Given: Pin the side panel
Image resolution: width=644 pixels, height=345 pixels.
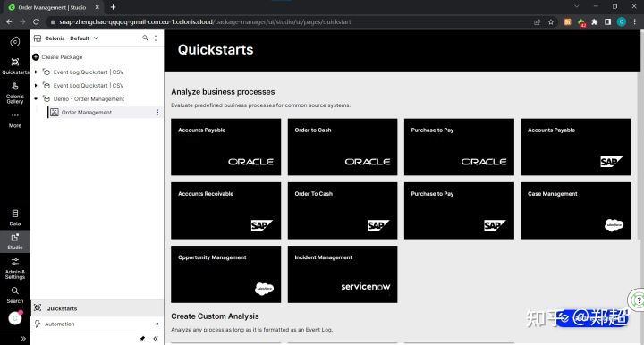Looking at the screenshot, I should (142, 339).
